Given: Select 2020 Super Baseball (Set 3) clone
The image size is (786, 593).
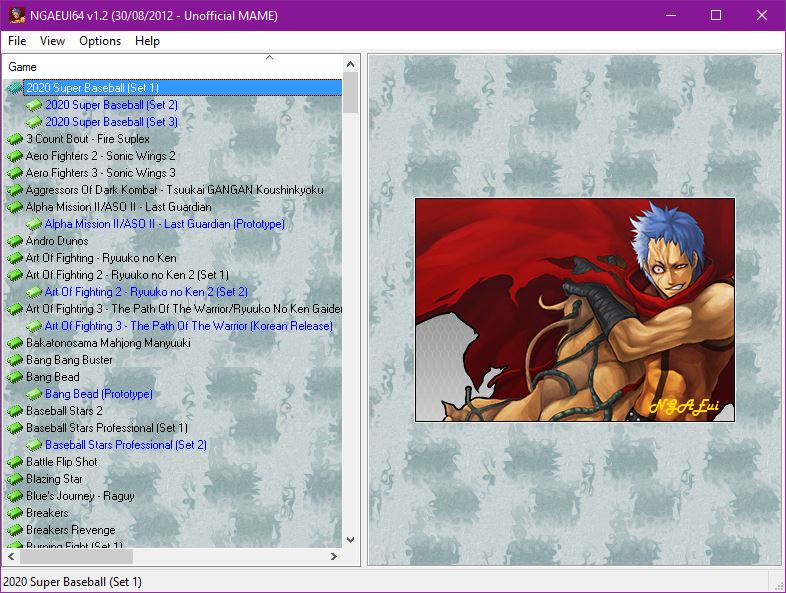Looking at the screenshot, I should [111, 122].
